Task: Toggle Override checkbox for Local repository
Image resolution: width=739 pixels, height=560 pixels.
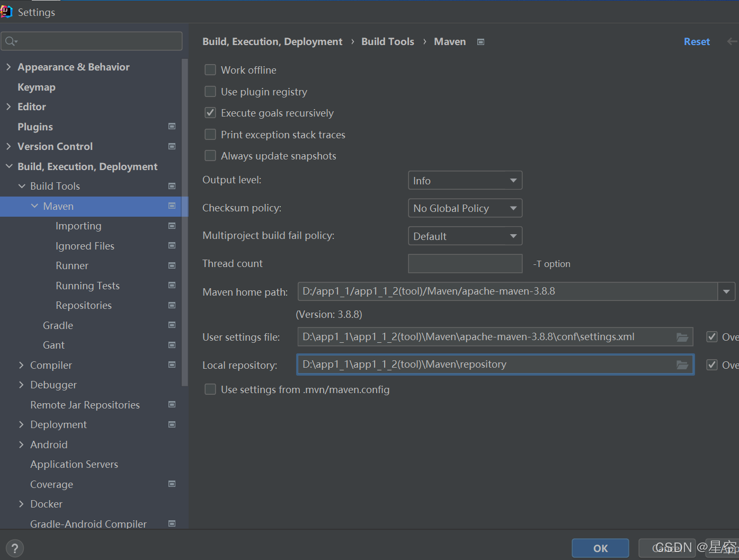Action: pos(712,365)
